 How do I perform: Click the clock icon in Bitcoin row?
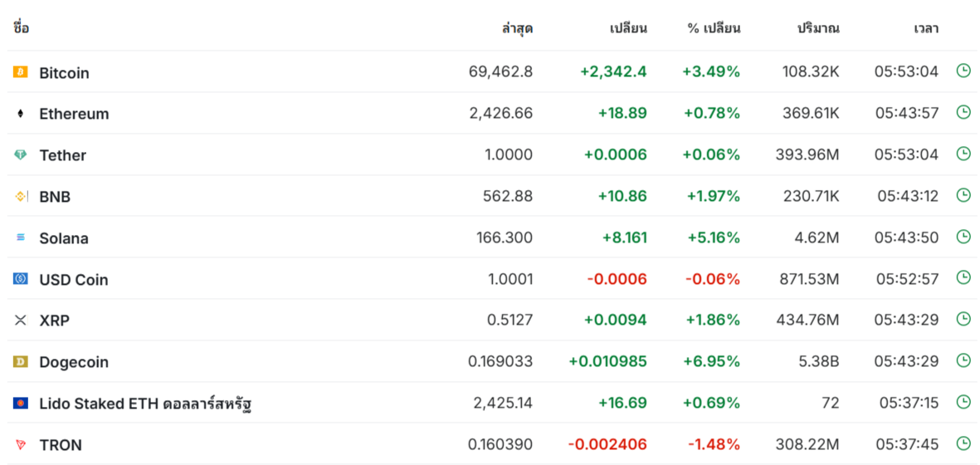[963, 71]
